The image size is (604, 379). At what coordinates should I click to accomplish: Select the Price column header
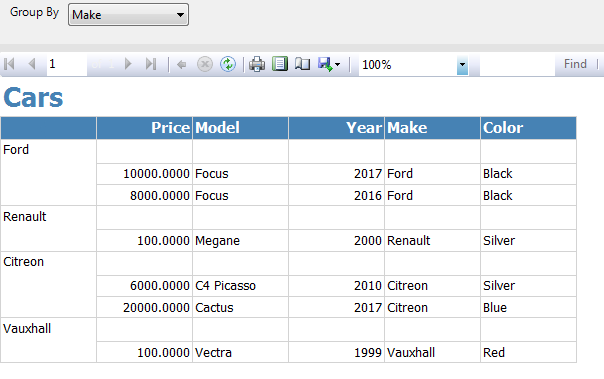(144, 128)
